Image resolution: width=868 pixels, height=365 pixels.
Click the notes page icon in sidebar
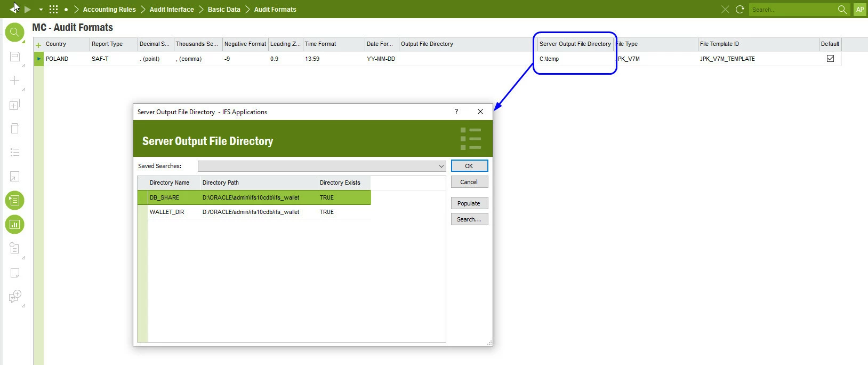pyautogui.click(x=15, y=273)
